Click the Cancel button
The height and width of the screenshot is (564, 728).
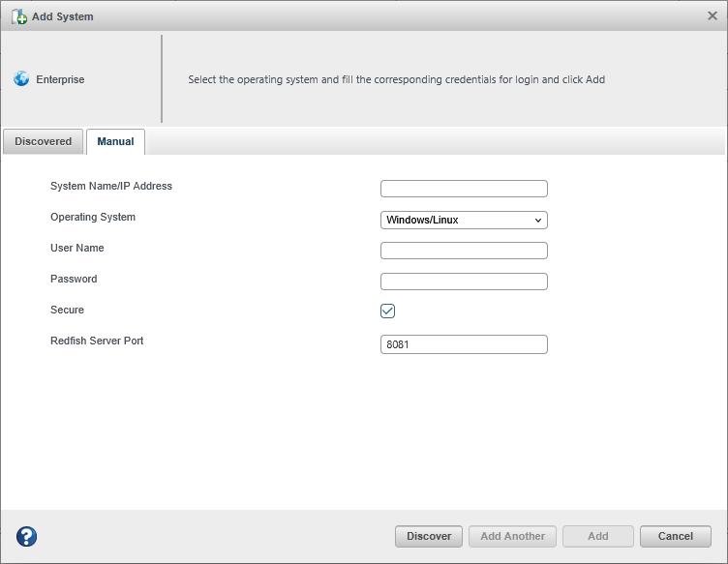[x=675, y=536]
